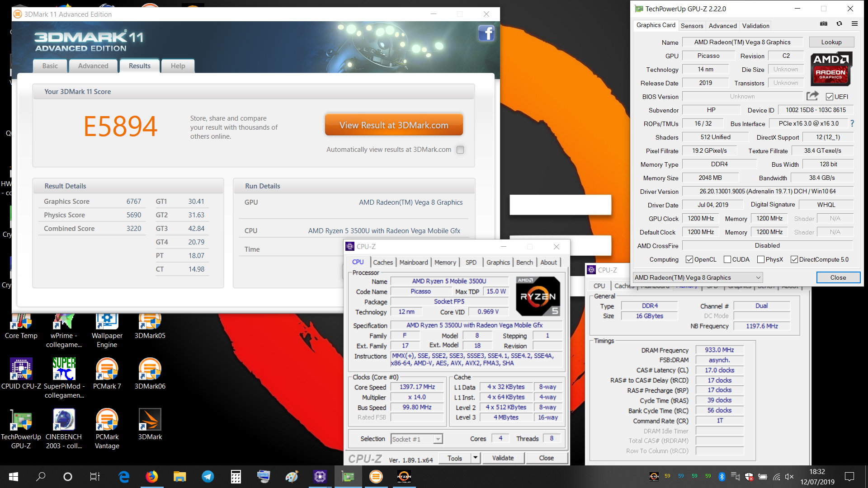The height and width of the screenshot is (488, 868).
Task: Toggle the UEFI checkbox in GPU-Z
Action: [829, 97]
